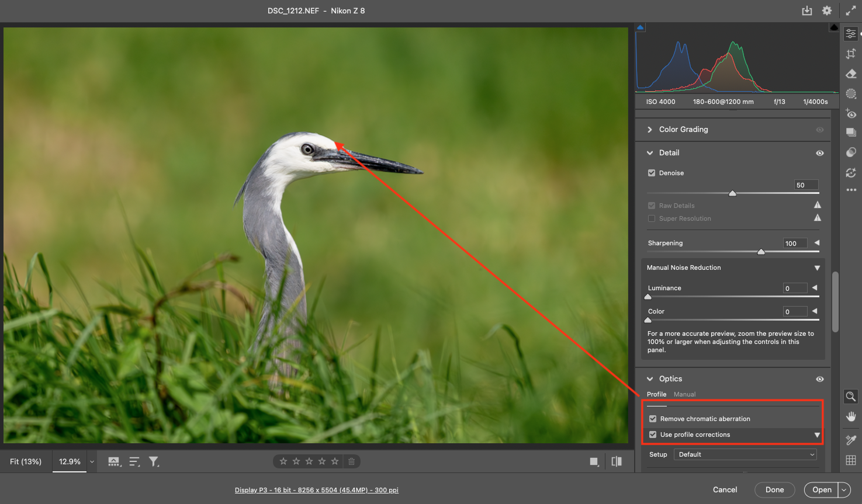Expand the Color Grading panel
The width and height of the screenshot is (862, 504).
click(650, 130)
